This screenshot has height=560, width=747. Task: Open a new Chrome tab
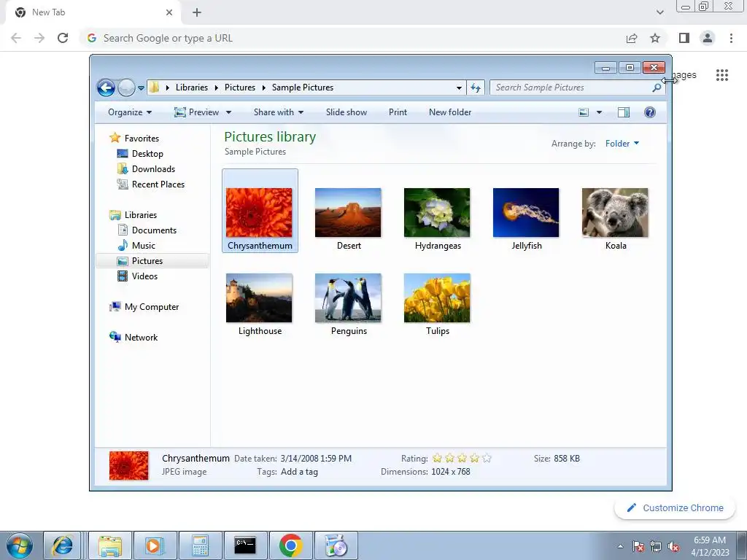(x=197, y=12)
